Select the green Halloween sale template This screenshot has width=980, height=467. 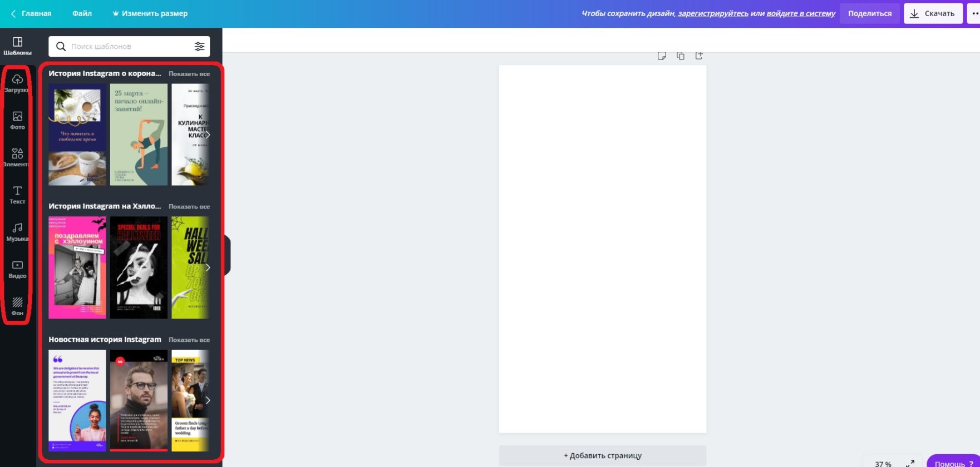[x=190, y=267]
